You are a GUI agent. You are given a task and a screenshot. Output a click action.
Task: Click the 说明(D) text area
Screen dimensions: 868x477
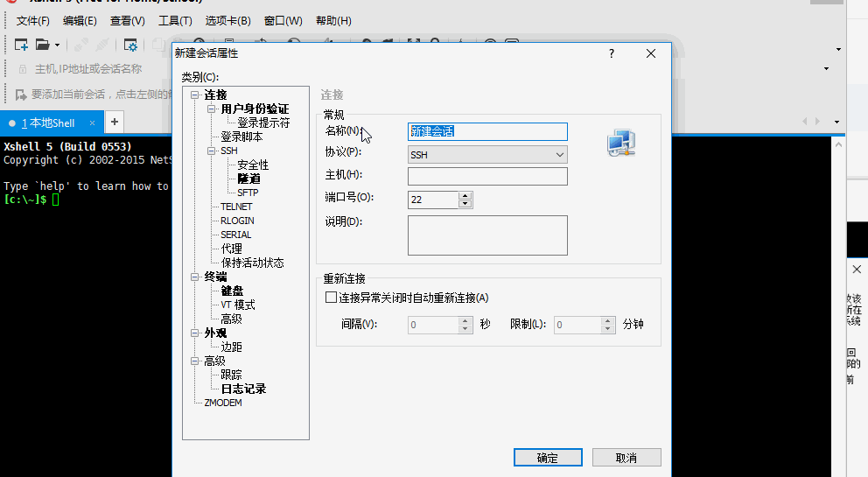(x=487, y=235)
